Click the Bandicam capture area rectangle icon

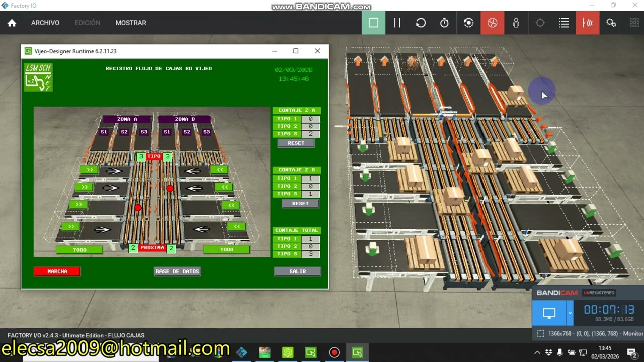click(540, 334)
